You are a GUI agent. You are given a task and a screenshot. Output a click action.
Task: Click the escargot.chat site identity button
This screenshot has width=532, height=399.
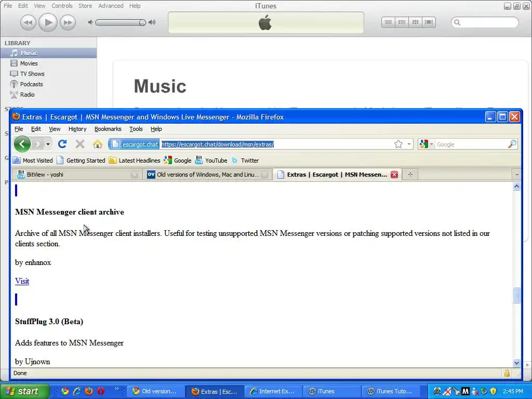coord(135,144)
